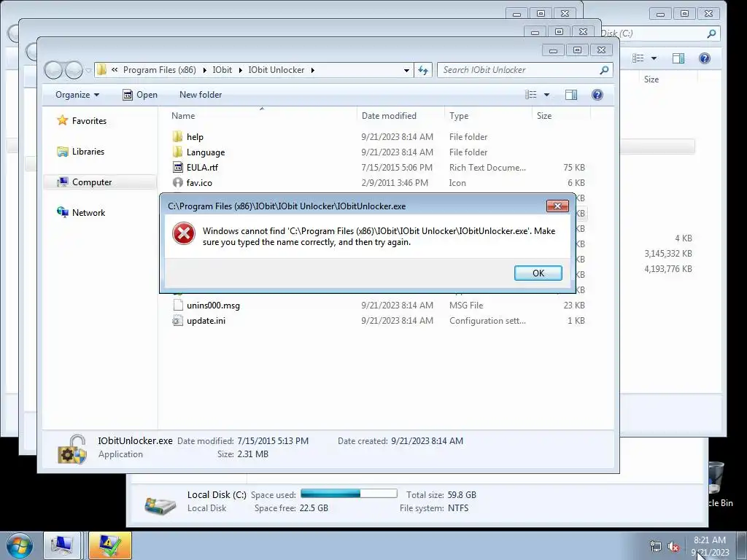This screenshot has height=560, width=747.
Task: Select IObit breadcrumb in address bar
Action: 222,70
